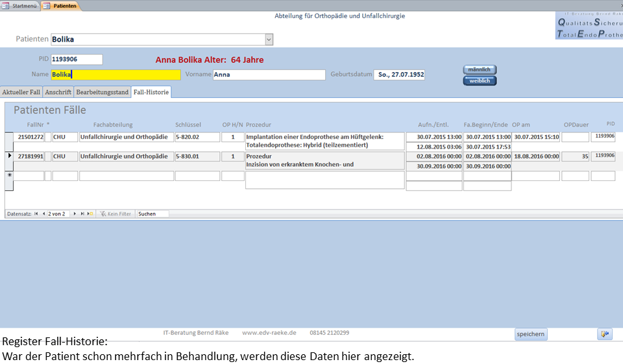Click the yellow Name field
The height and width of the screenshot is (364, 623).
tap(116, 75)
